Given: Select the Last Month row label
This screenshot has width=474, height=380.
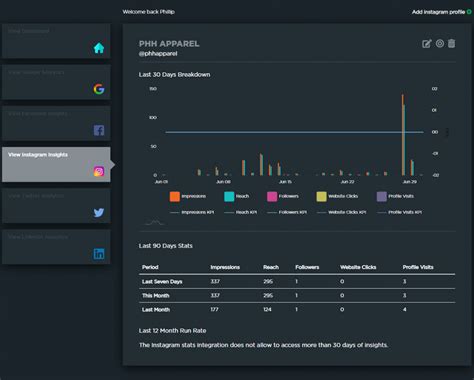Looking at the screenshot, I should [156, 310].
